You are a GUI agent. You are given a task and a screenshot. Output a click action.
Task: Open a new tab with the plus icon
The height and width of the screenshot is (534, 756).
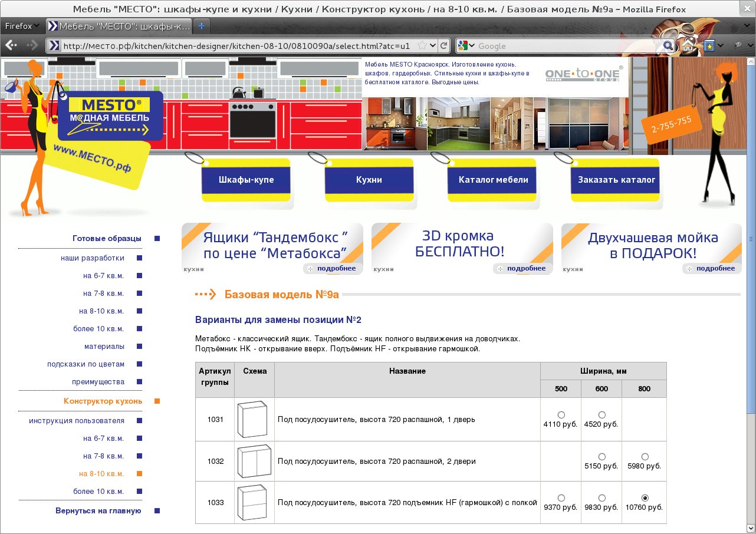tap(201, 26)
